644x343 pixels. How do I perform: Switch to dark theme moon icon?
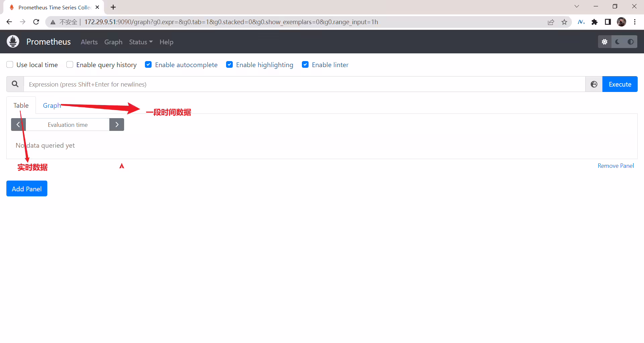(x=618, y=42)
